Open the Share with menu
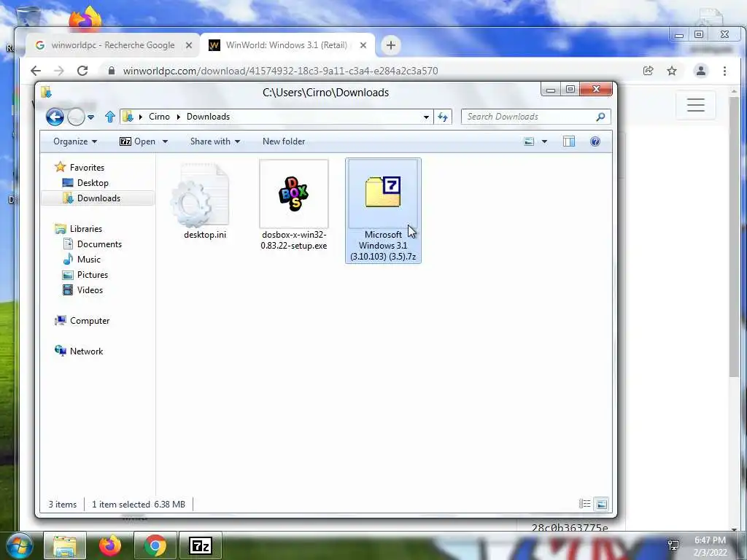Screen dimensions: 747x560 215,141
